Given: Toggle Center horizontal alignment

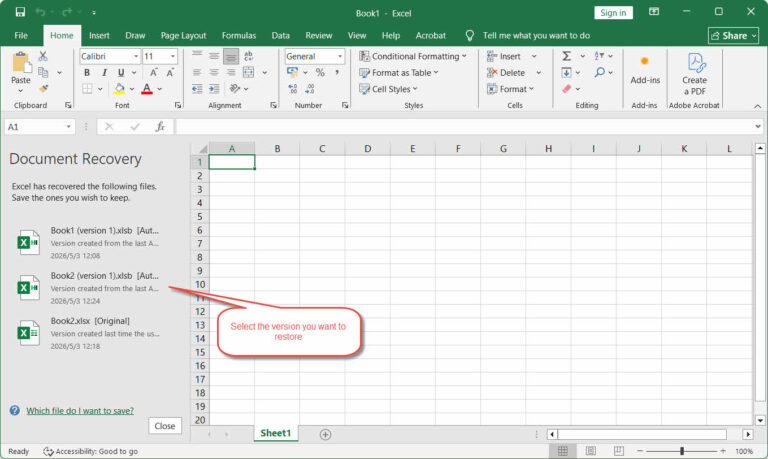Looking at the screenshot, I should (x=214, y=72).
